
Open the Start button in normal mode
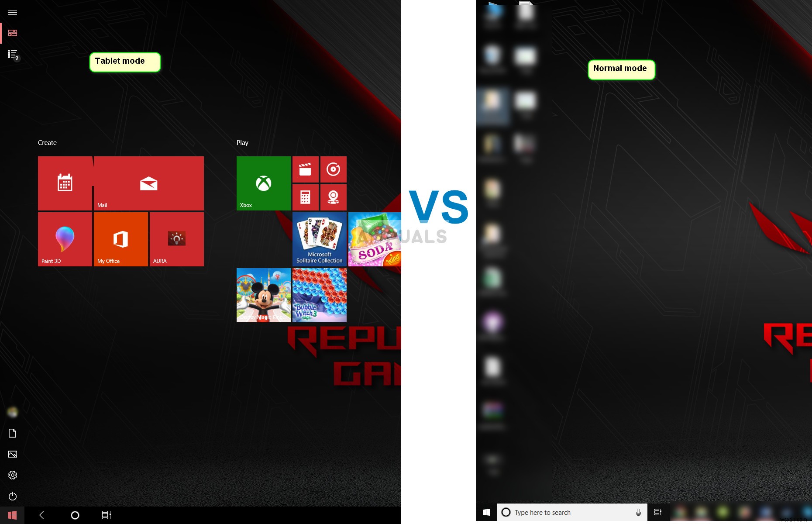tap(486, 512)
